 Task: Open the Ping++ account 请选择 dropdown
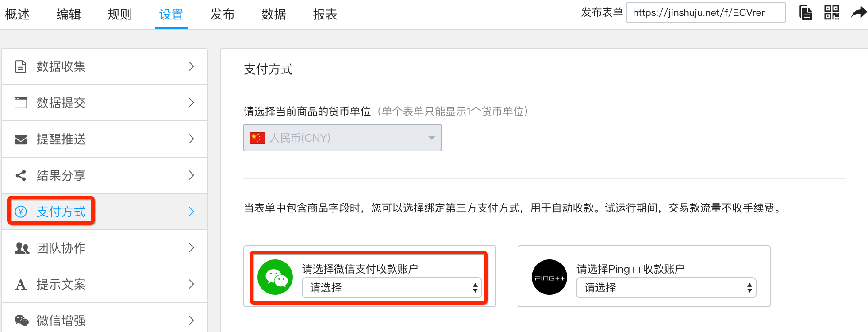click(666, 288)
